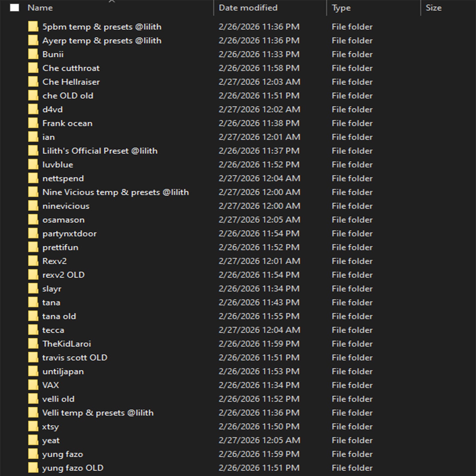Select the tana folder icon
The width and height of the screenshot is (476, 476).
pos(33,302)
